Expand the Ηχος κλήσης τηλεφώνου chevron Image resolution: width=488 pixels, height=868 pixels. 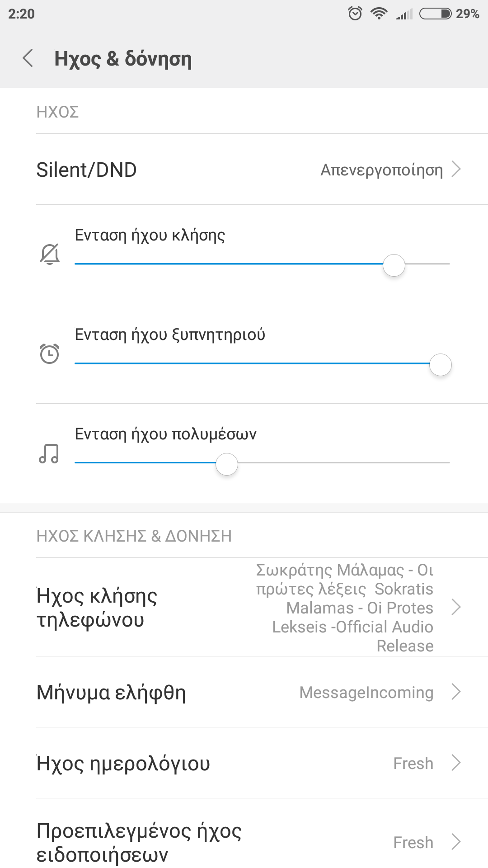pyautogui.click(x=456, y=607)
